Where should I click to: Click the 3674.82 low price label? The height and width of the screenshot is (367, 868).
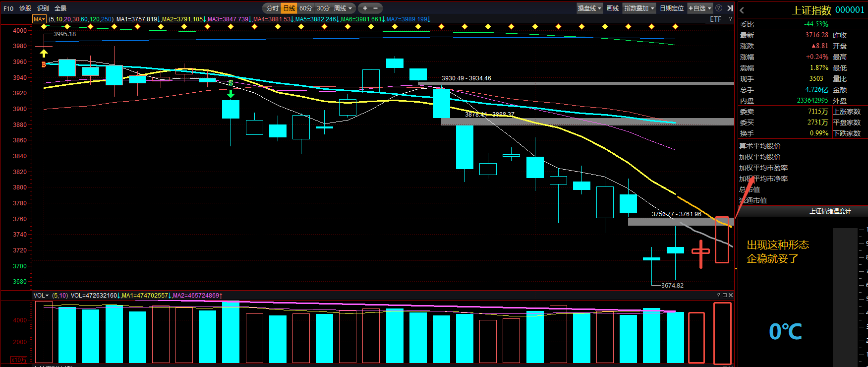[672, 286]
